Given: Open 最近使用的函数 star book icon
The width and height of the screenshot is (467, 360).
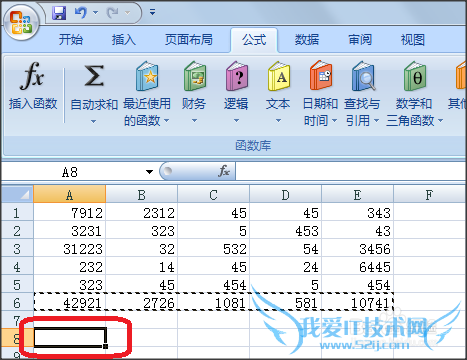Looking at the screenshot, I should [x=147, y=76].
